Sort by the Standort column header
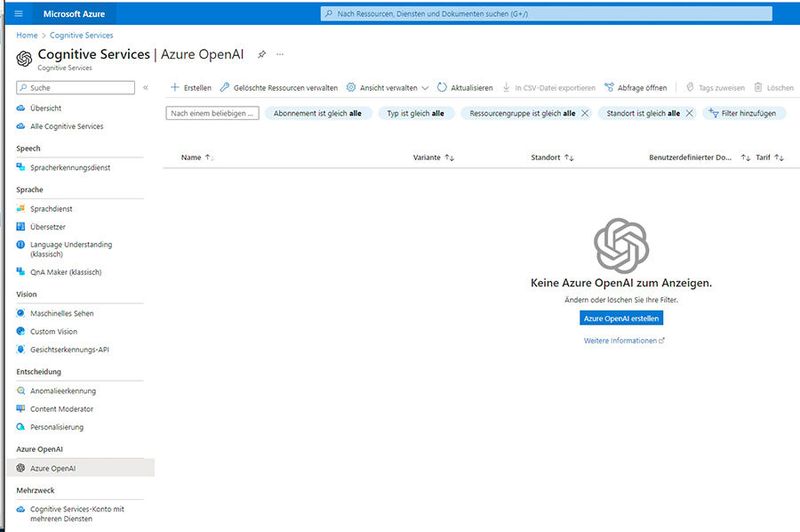 (x=552, y=157)
